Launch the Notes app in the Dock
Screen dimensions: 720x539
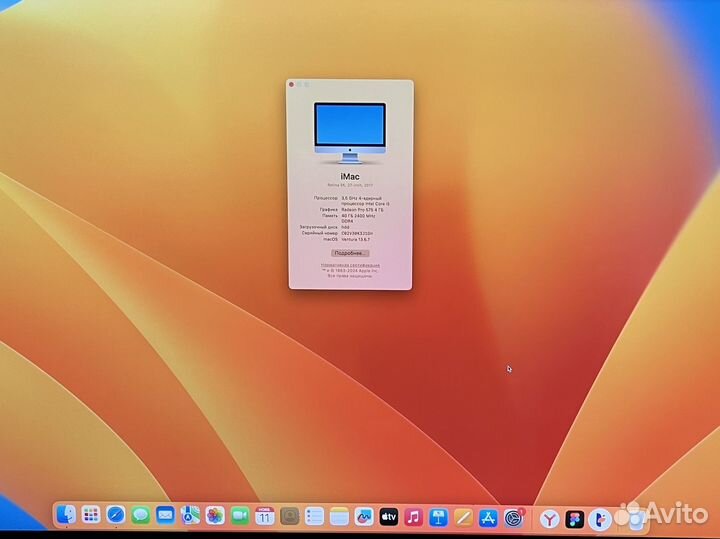[339, 517]
